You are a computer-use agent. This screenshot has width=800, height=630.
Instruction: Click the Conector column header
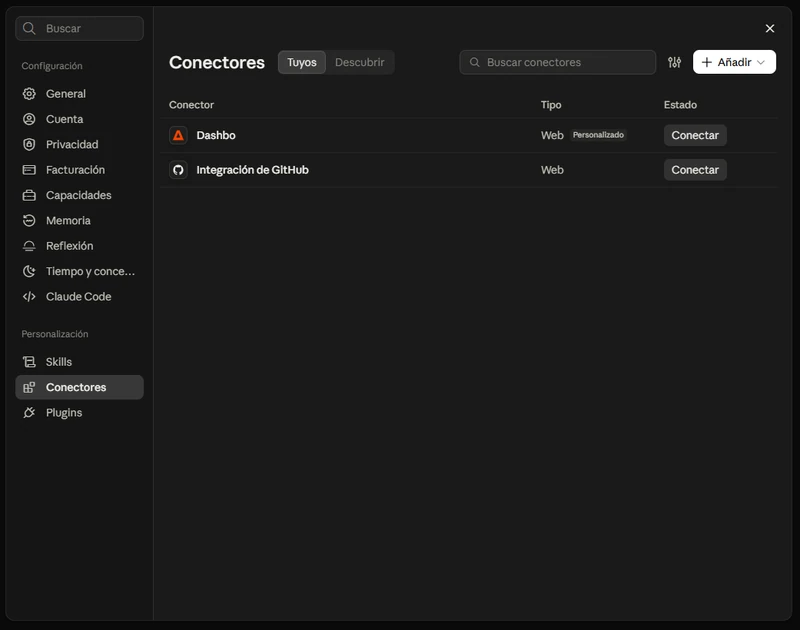click(x=191, y=105)
